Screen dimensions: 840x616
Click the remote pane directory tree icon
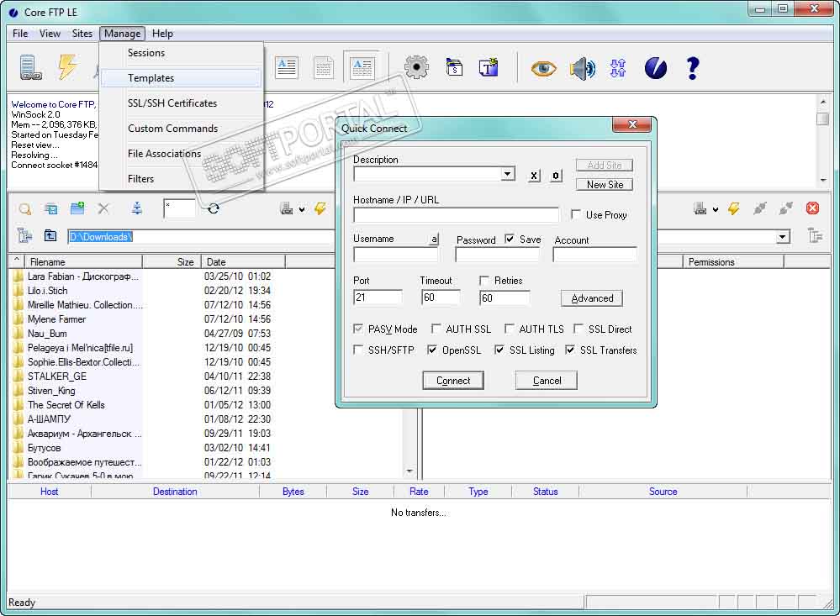[x=815, y=235]
